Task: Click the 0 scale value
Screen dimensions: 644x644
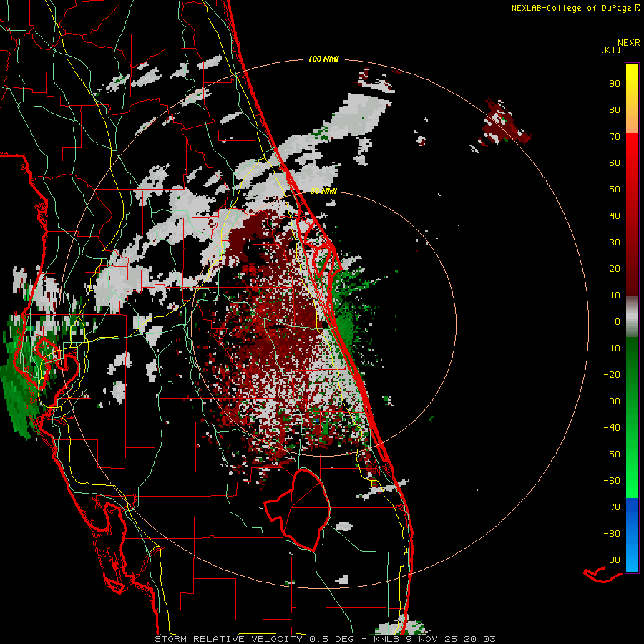Action: point(618,322)
